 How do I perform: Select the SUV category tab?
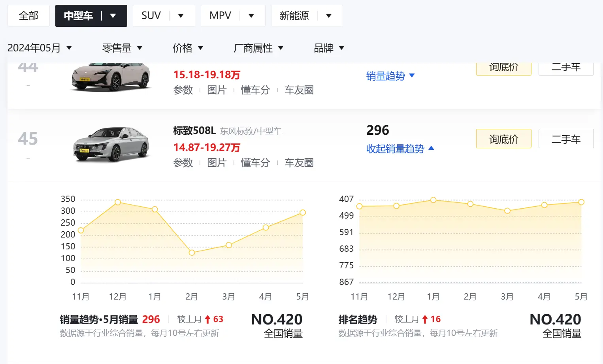pos(151,16)
